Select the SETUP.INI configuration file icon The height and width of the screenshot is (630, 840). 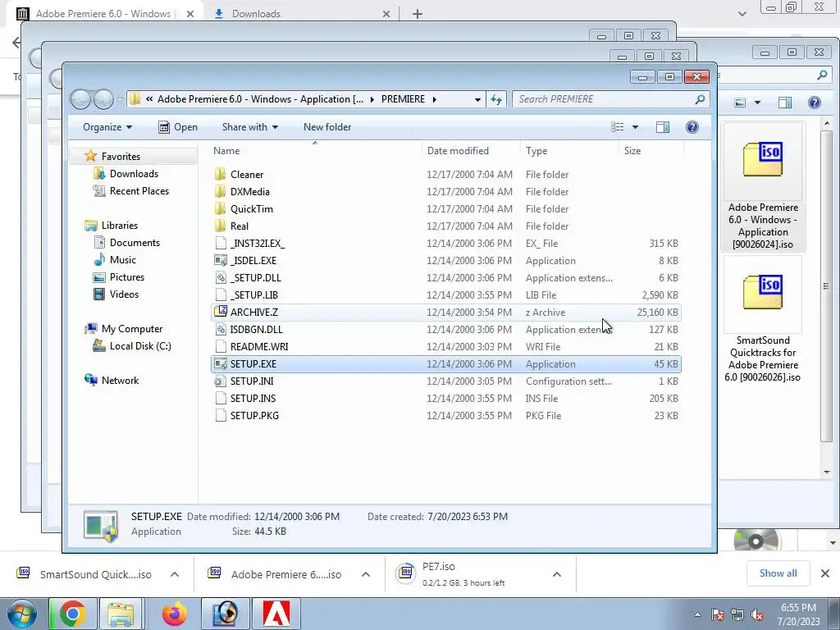(x=220, y=381)
